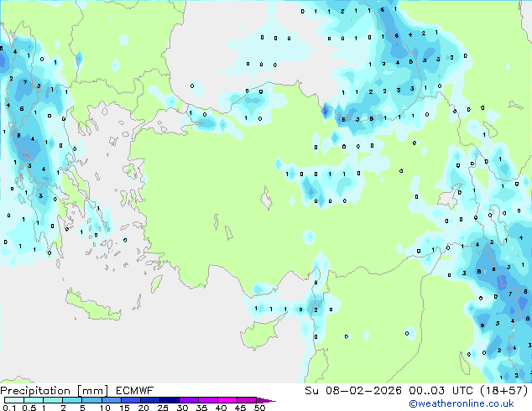Viewport: 532px width, 411px height.
Task: Click the '35' legend value label
Action: [x=201, y=408]
